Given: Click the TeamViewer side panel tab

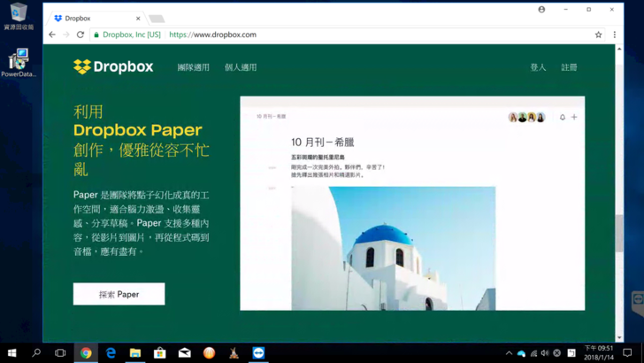Looking at the screenshot, I should 638,303.
